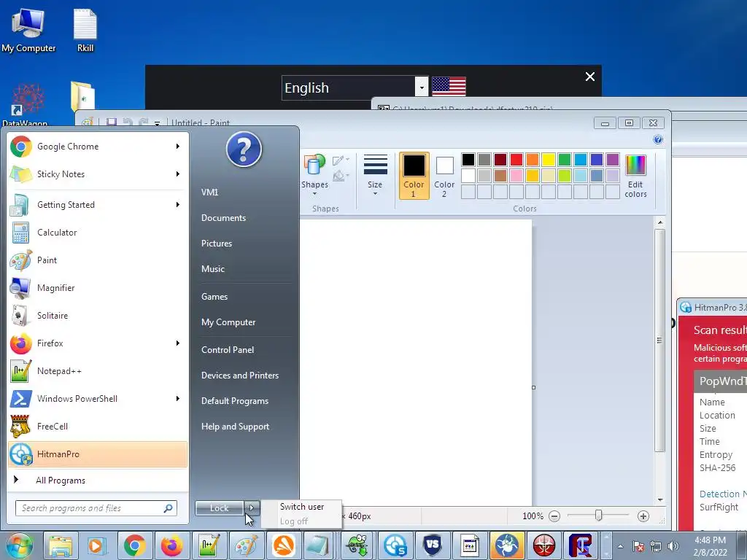Image resolution: width=747 pixels, height=560 pixels.
Task: Click zoom out minus button in Paint
Action: point(554,516)
